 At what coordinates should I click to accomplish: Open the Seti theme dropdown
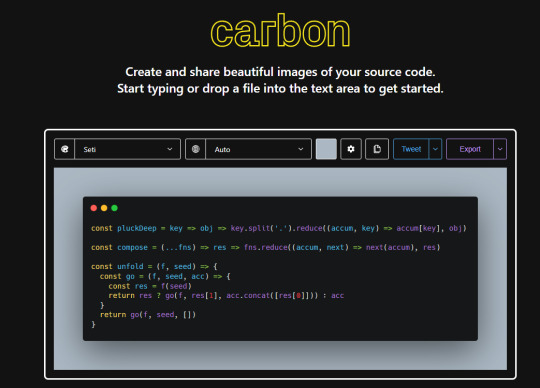click(x=127, y=149)
